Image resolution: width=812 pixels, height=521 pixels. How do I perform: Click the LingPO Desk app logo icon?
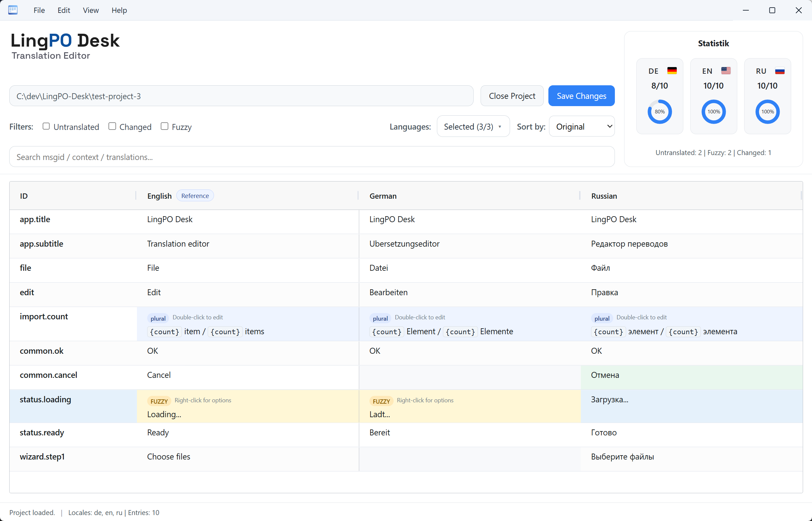13,10
